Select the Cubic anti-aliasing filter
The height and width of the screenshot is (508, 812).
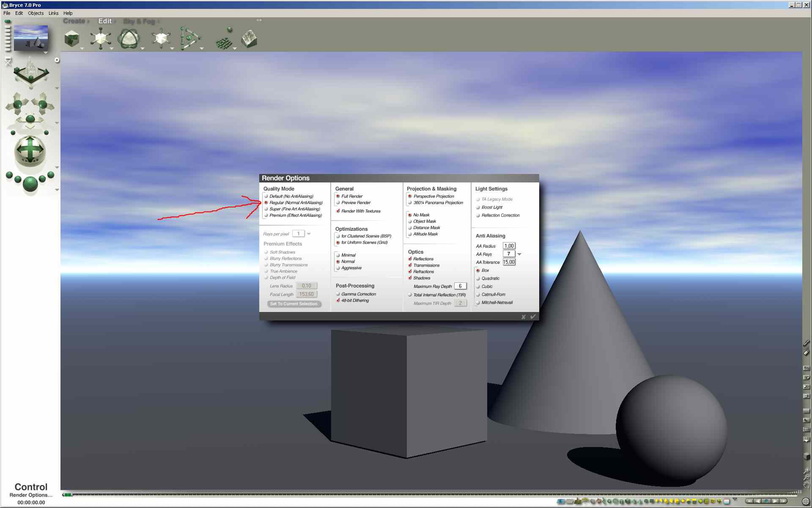pos(478,287)
